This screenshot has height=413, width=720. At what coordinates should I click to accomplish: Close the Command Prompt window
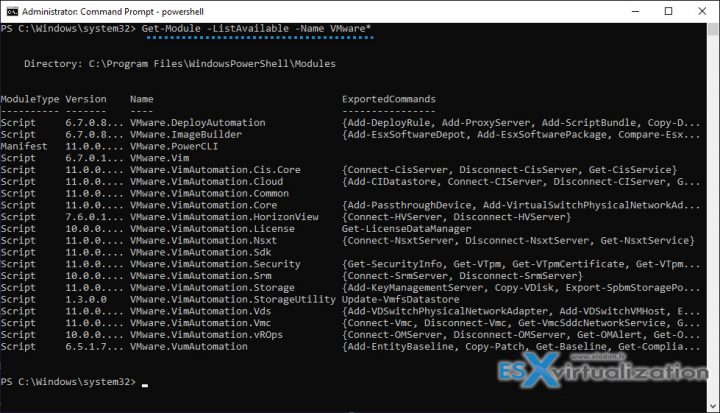[702, 11]
